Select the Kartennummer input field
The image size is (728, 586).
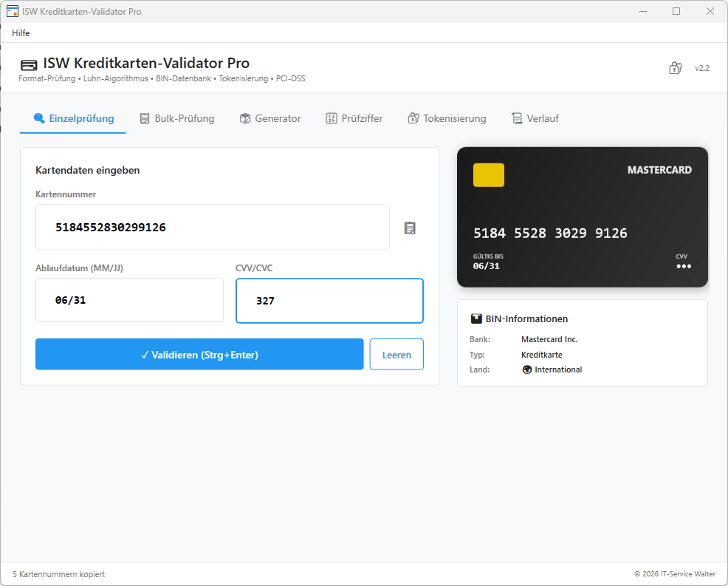coord(213,228)
